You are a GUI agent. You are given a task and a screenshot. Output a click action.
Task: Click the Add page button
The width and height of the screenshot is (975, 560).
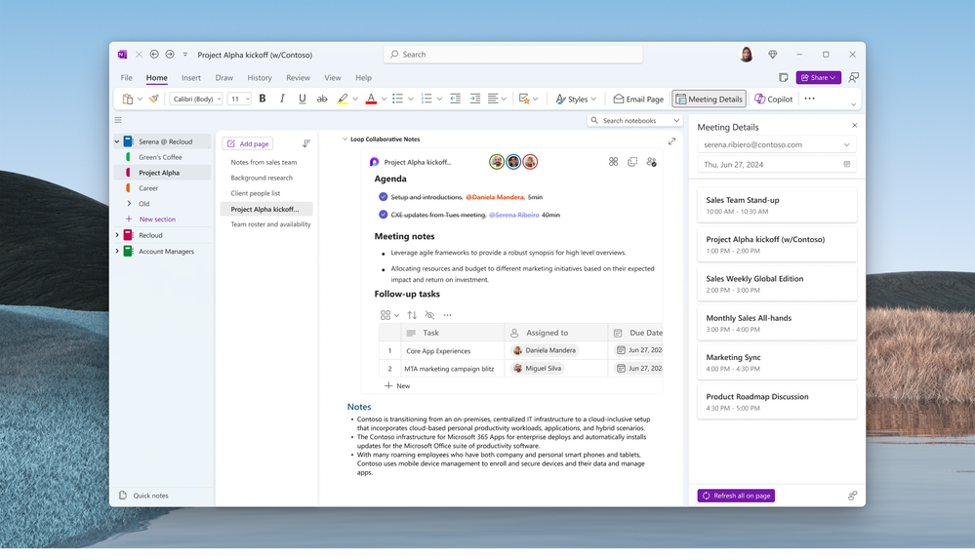pos(248,143)
